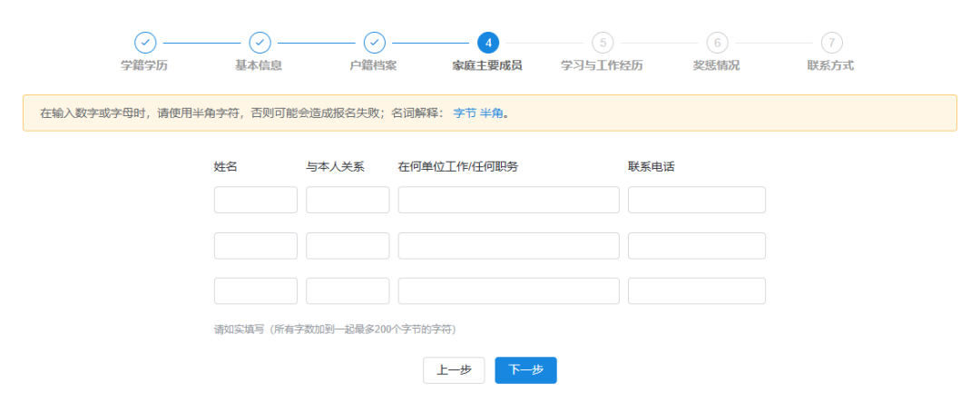
Task: Focus the third row 联系电话 field
Action: [697, 291]
